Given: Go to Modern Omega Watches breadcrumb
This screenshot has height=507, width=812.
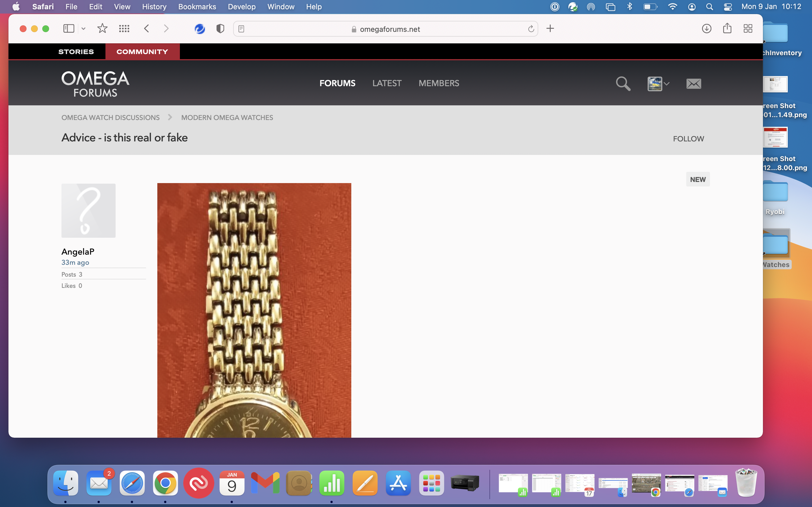Looking at the screenshot, I should (227, 118).
